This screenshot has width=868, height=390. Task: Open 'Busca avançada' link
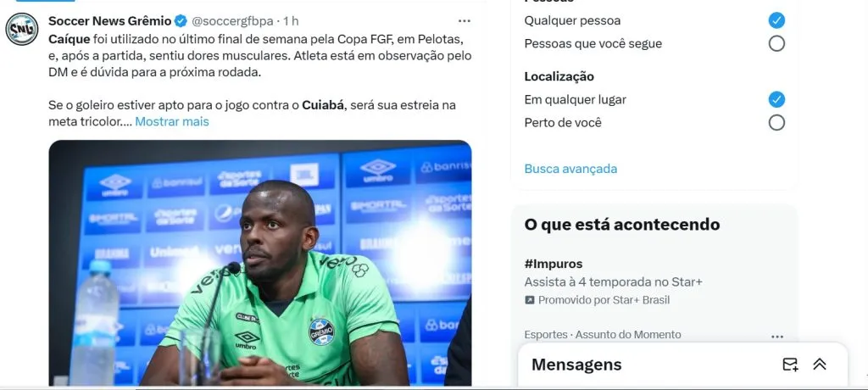click(570, 169)
